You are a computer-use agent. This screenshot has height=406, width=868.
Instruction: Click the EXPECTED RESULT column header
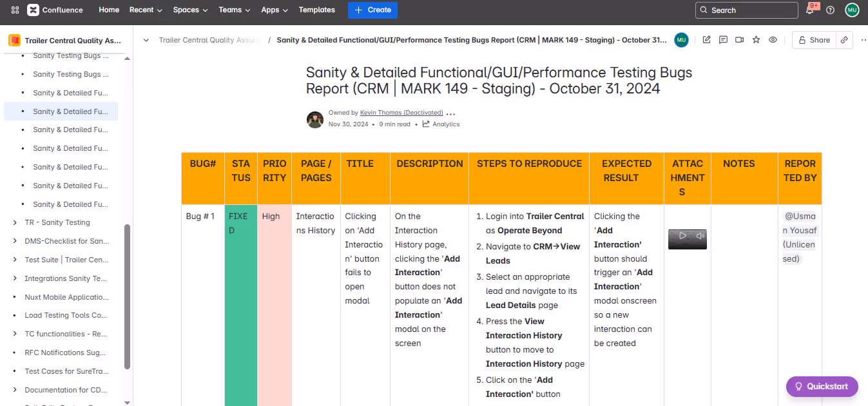pos(626,179)
